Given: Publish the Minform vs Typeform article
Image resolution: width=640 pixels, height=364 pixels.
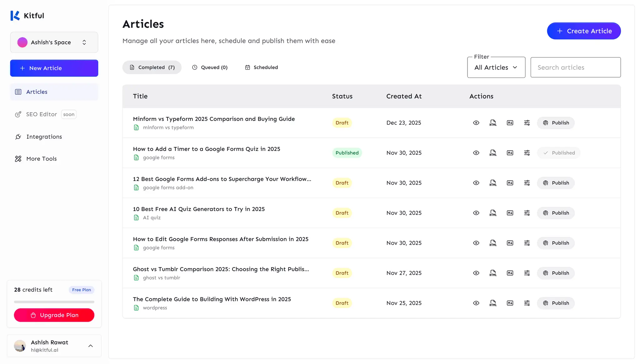Looking at the screenshot, I should point(556,123).
